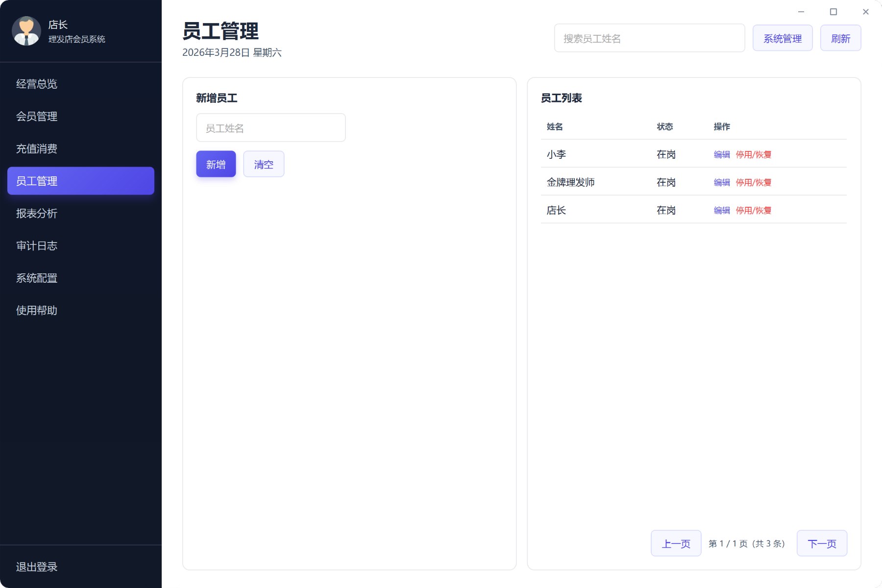Click the store manager avatar icon
Screen dimensions: 882x588
(26, 31)
